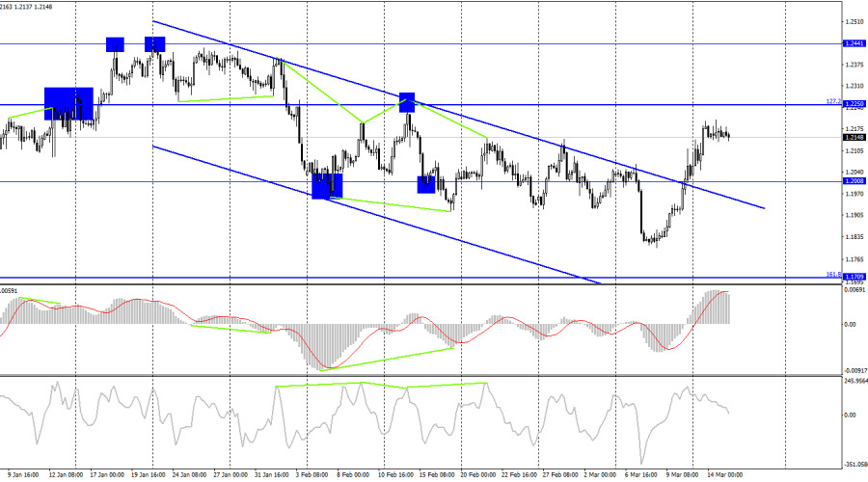Click the 1.1835 price axis value
The width and height of the screenshot is (868, 482).
pyautogui.click(x=854, y=237)
